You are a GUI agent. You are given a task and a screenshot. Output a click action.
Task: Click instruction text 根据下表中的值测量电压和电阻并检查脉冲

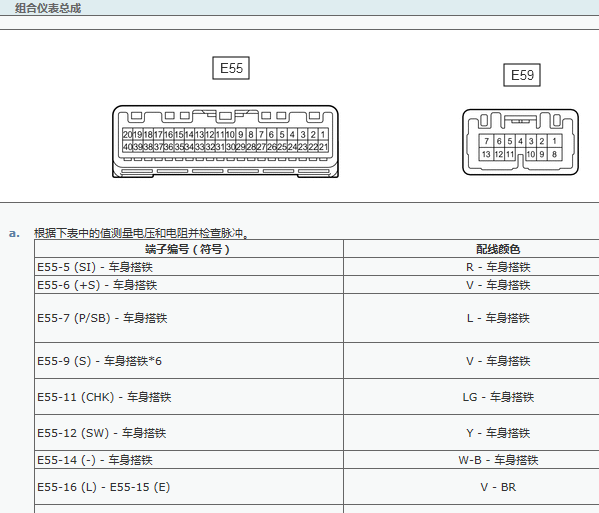pyautogui.click(x=141, y=233)
